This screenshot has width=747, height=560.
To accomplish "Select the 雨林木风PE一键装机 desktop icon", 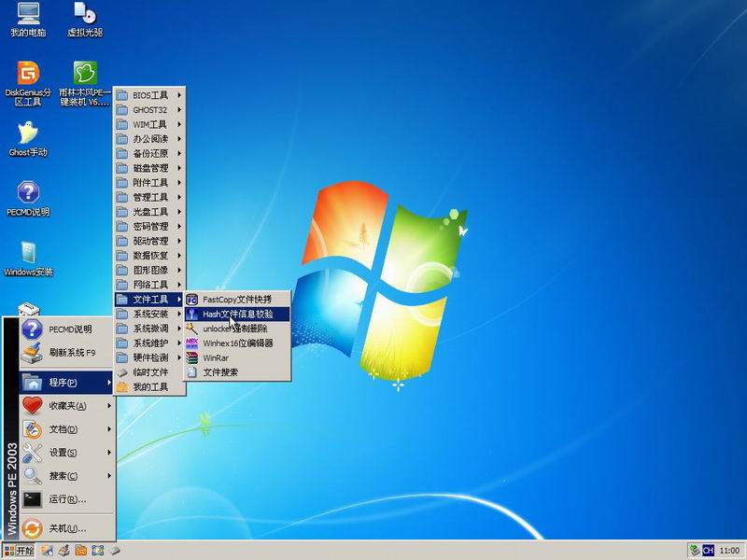I will click(85, 83).
